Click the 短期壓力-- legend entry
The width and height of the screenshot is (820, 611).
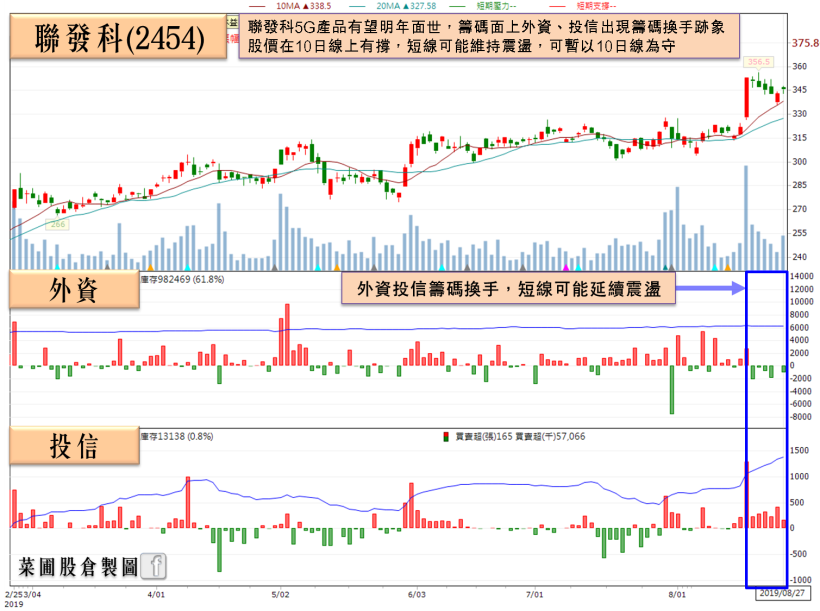coord(483,6)
